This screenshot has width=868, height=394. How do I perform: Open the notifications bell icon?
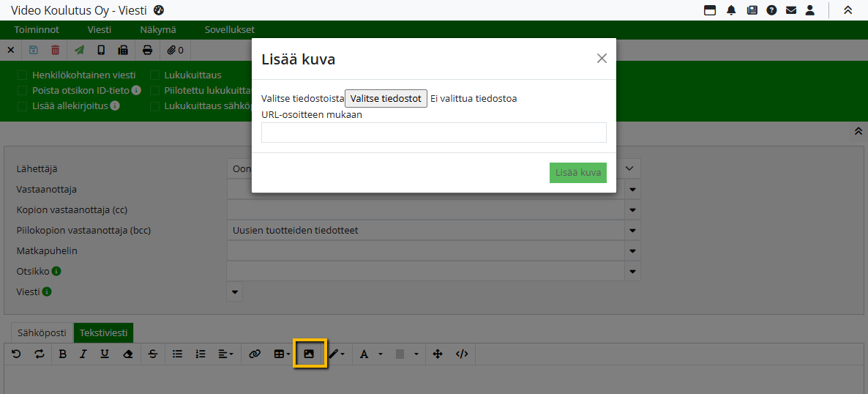[x=731, y=10]
